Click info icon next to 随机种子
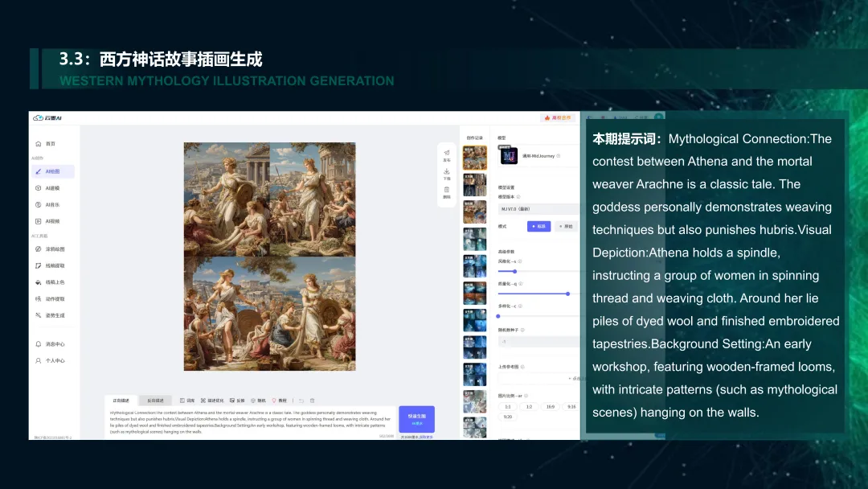The width and height of the screenshot is (868, 489). pos(522,330)
